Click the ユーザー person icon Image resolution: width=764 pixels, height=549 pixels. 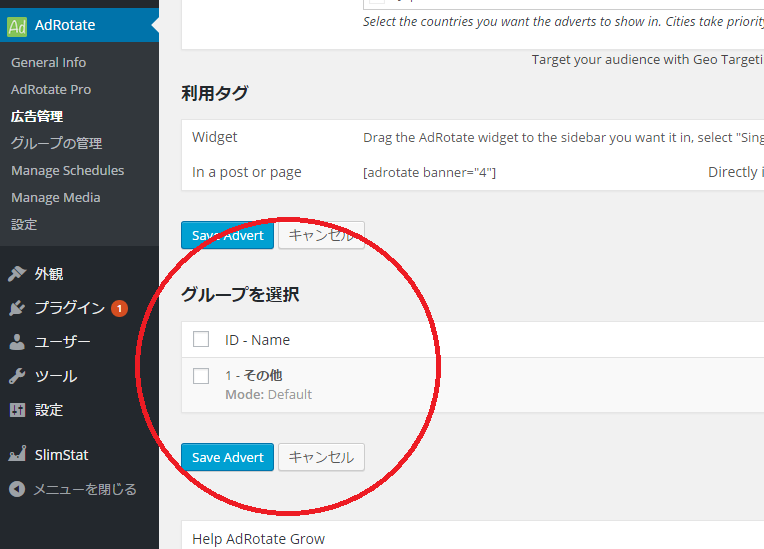(17, 342)
